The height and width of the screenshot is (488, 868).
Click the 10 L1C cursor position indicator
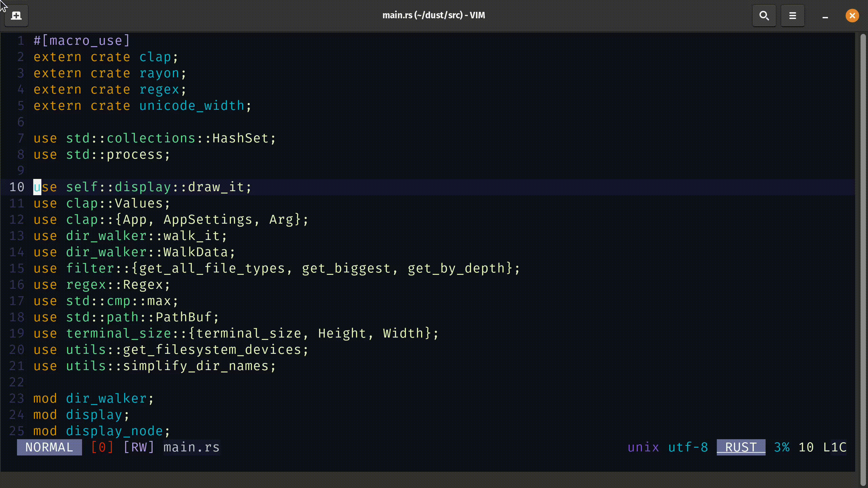pos(822,447)
